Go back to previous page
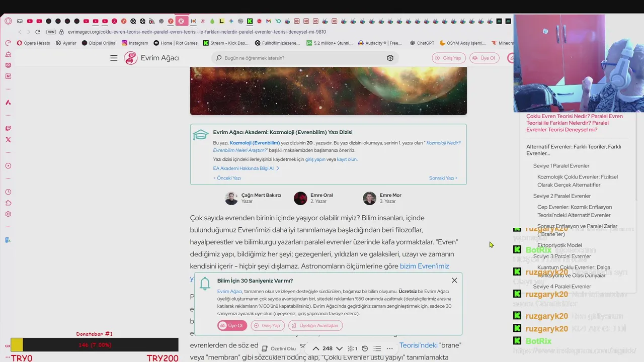 [20, 32]
